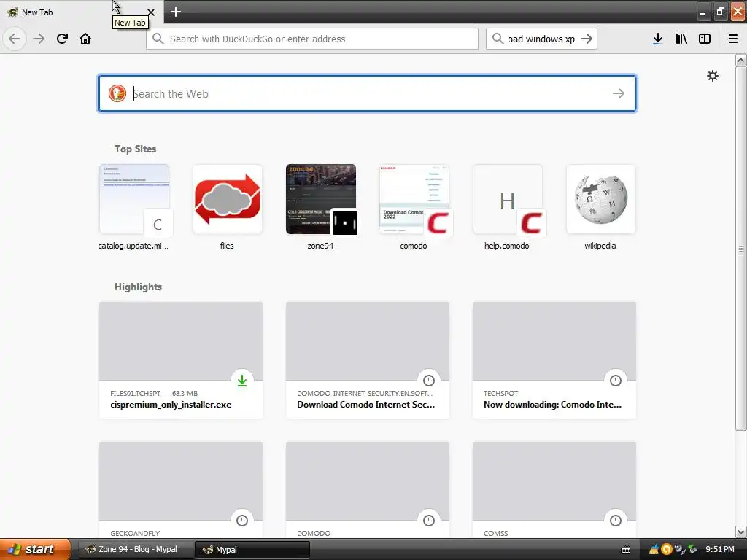Open the files top site tile

pos(228,208)
